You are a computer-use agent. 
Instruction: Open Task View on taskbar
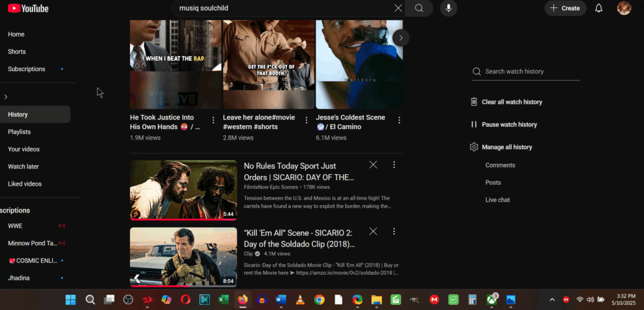pos(109,300)
